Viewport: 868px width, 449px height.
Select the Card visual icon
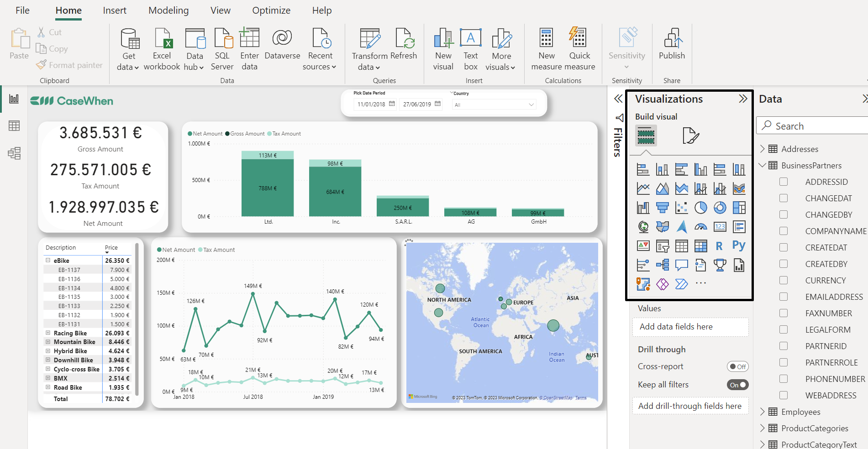pyautogui.click(x=720, y=226)
